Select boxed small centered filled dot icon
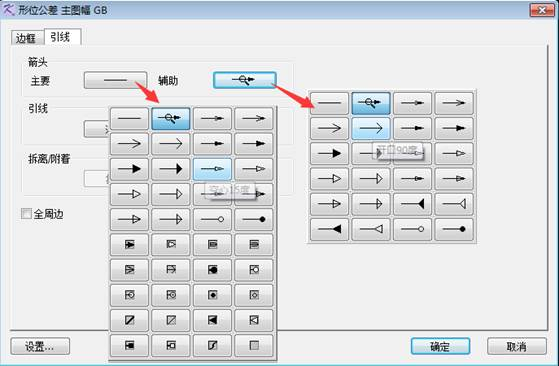This screenshot has height=366, width=559. pyautogui.click(x=212, y=295)
